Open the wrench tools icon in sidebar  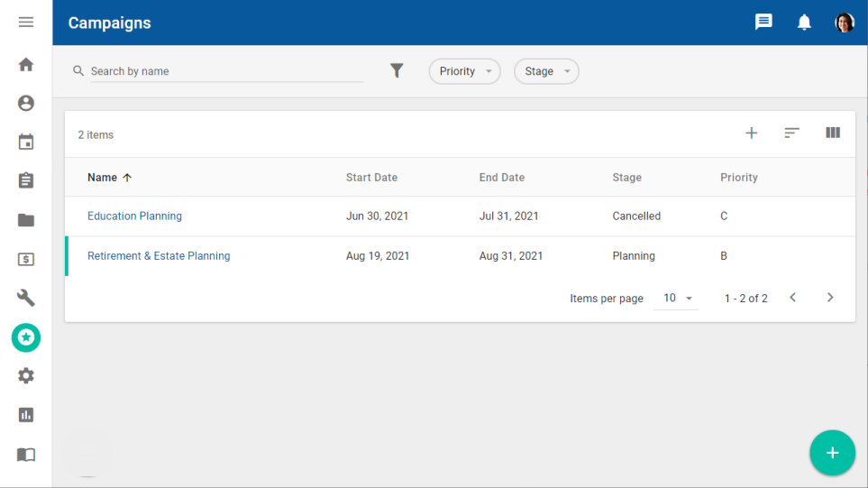coord(26,299)
